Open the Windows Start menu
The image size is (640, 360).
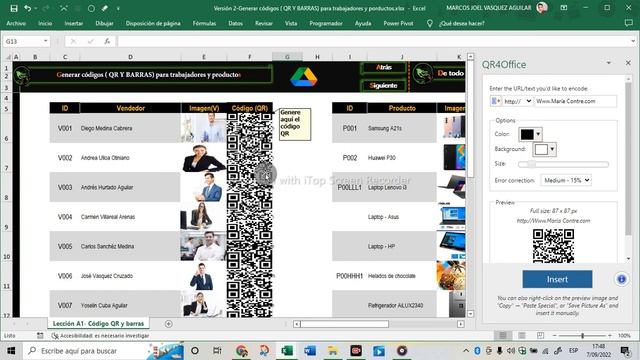tap(11, 351)
